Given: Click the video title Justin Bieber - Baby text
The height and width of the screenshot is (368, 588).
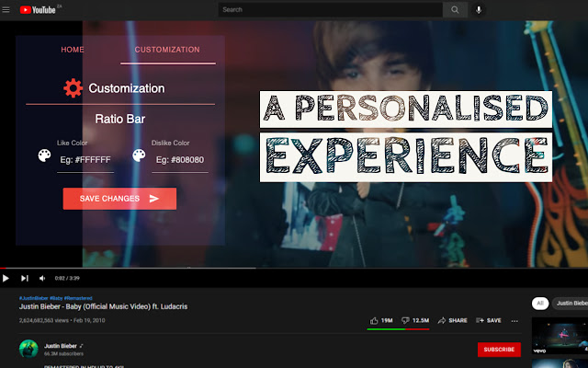Looking at the screenshot, I should click(x=103, y=306).
